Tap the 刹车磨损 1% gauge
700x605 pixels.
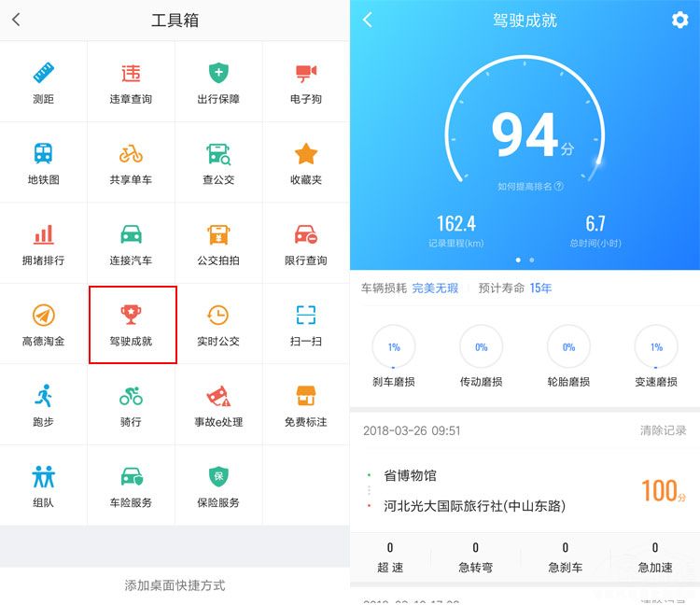tap(394, 347)
